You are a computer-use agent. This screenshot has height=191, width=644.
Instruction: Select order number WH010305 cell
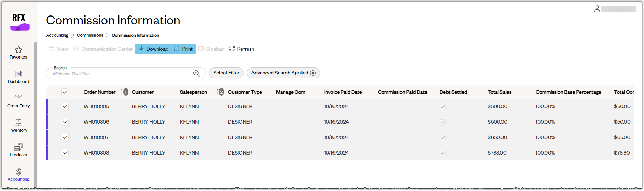[97, 106]
